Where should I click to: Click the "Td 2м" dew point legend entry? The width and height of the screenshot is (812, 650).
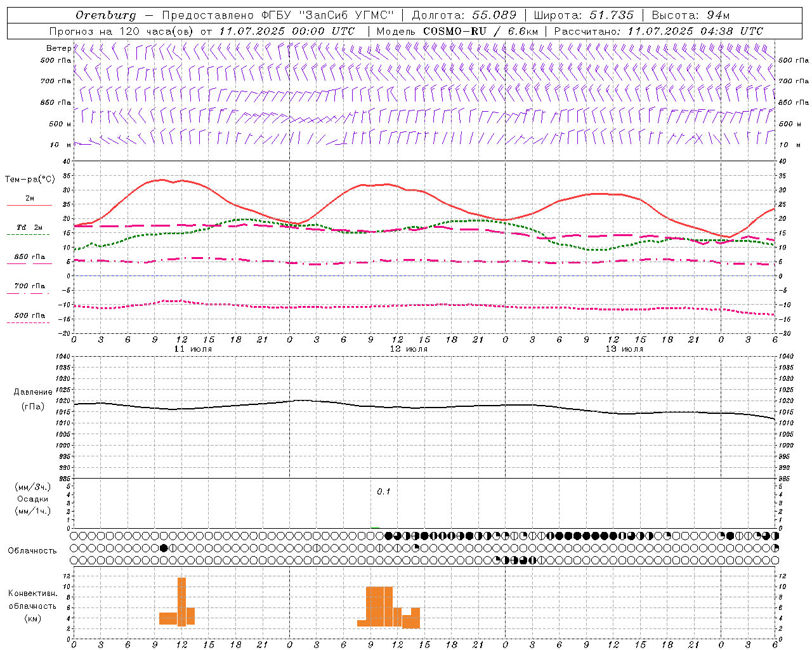click(x=29, y=227)
